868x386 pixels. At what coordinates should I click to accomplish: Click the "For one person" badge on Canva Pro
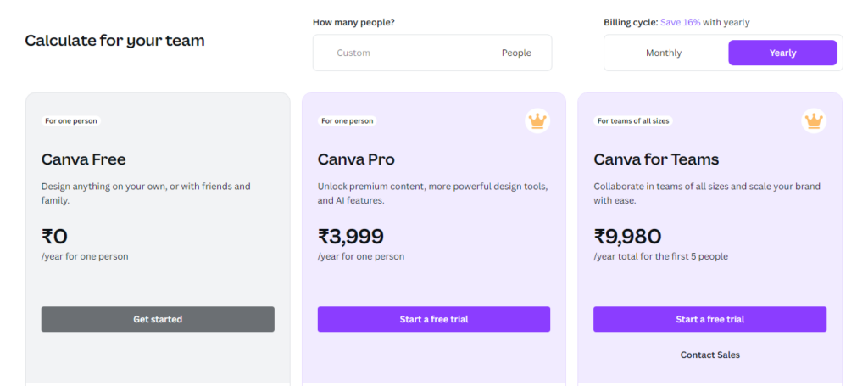(347, 121)
